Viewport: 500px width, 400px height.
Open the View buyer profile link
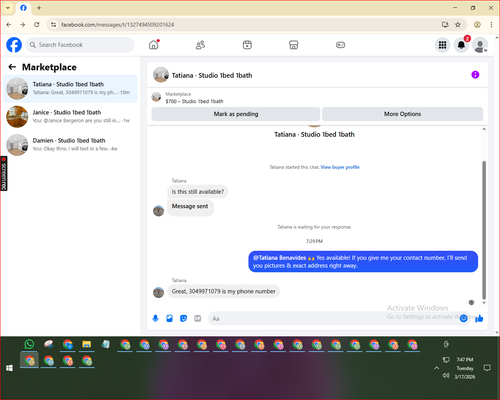tap(340, 167)
